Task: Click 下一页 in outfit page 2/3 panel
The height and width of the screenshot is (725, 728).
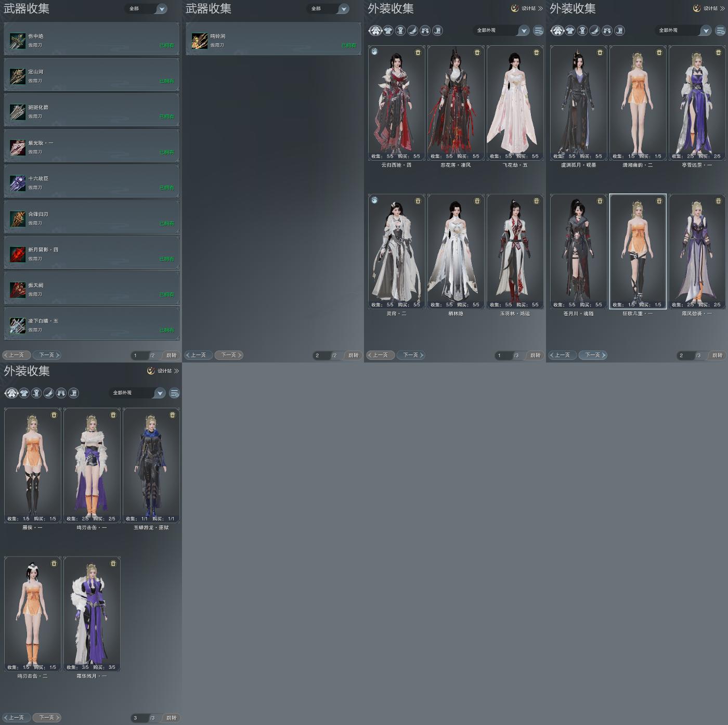Action: click(593, 355)
